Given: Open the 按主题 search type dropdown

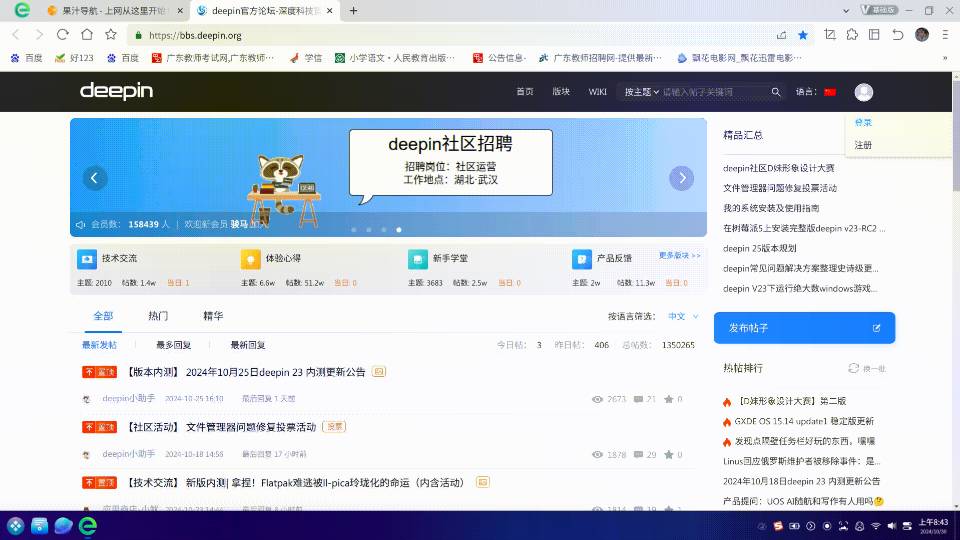Looking at the screenshot, I should pos(641,92).
